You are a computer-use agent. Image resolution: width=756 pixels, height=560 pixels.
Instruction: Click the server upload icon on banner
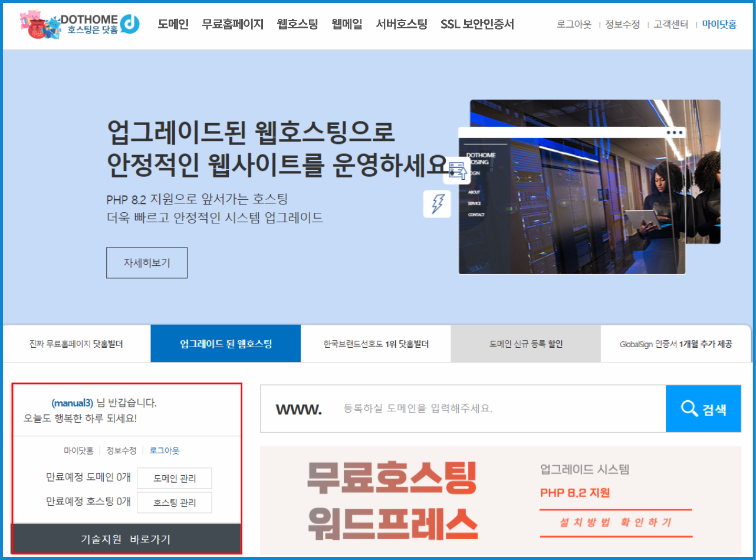457,170
